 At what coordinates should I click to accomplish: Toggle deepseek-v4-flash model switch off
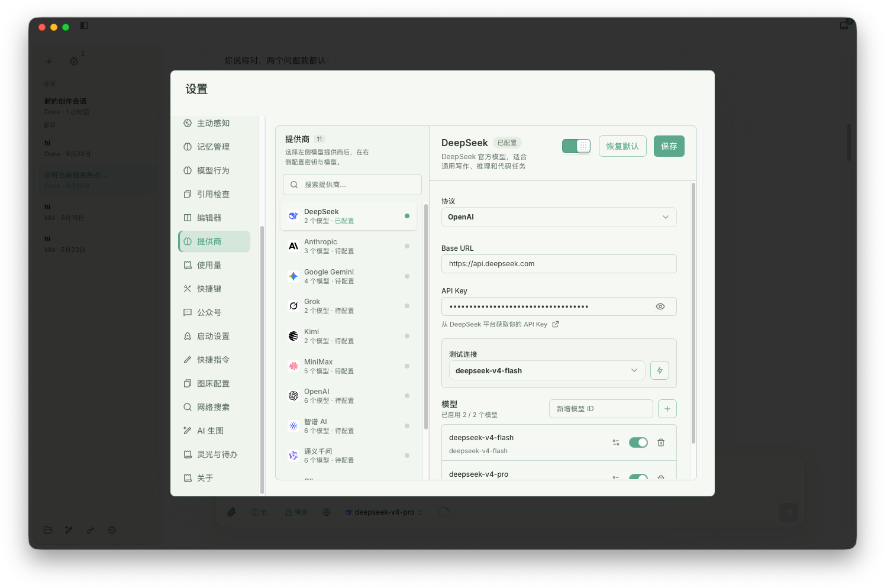pos(638,442)
